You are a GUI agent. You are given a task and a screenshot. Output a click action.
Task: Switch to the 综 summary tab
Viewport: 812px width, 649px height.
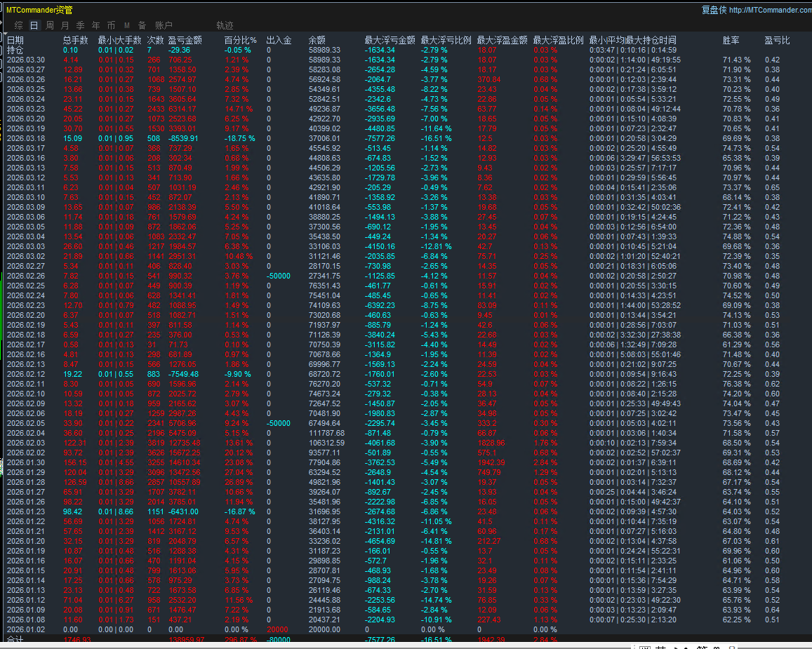coord(19,25)
